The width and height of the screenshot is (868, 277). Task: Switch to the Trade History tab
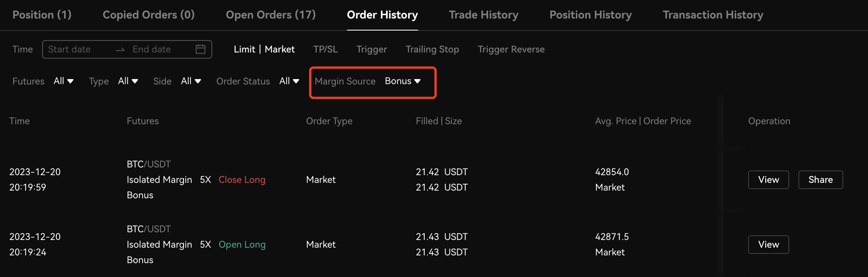pyautogui.click(x=483, y=15)
